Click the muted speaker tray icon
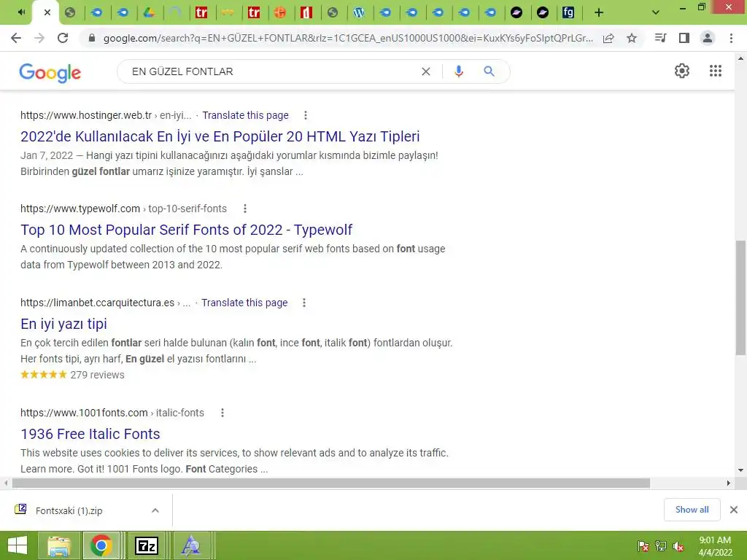The image size is (747, 560). pos(678,547)
